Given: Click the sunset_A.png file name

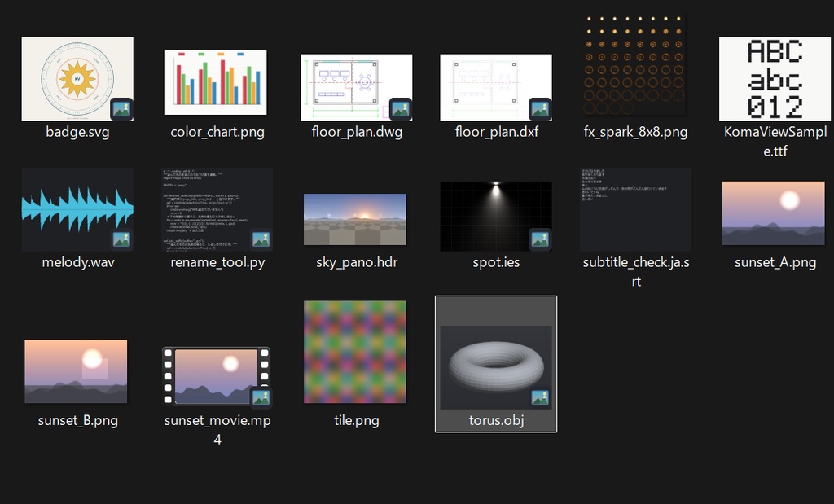Looking at the screenshot, I should (x=775, y=262).
